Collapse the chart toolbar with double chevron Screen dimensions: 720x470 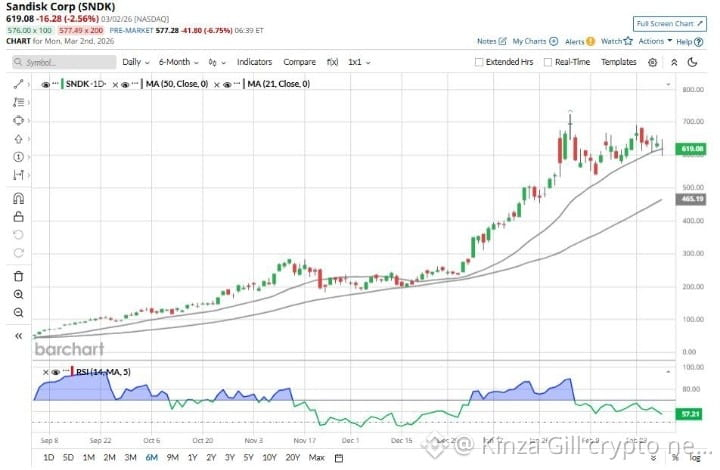[674, 62]
